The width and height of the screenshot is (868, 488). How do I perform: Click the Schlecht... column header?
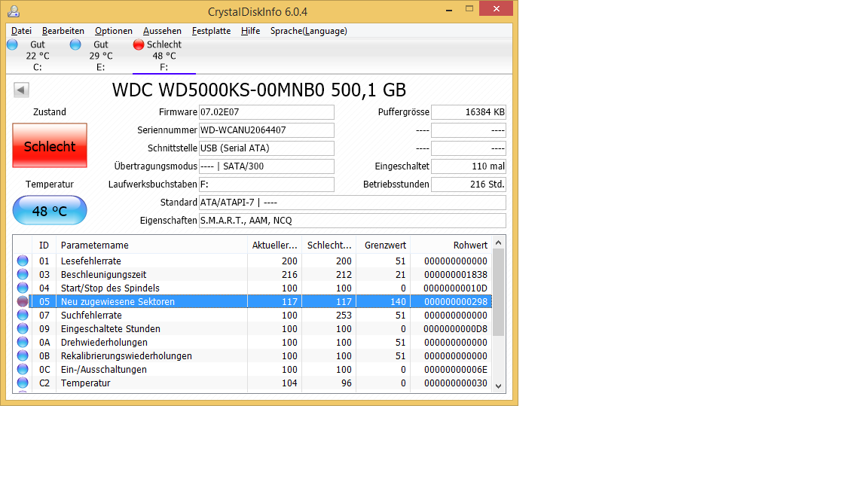pyautogui.click(x=329, y=245)
